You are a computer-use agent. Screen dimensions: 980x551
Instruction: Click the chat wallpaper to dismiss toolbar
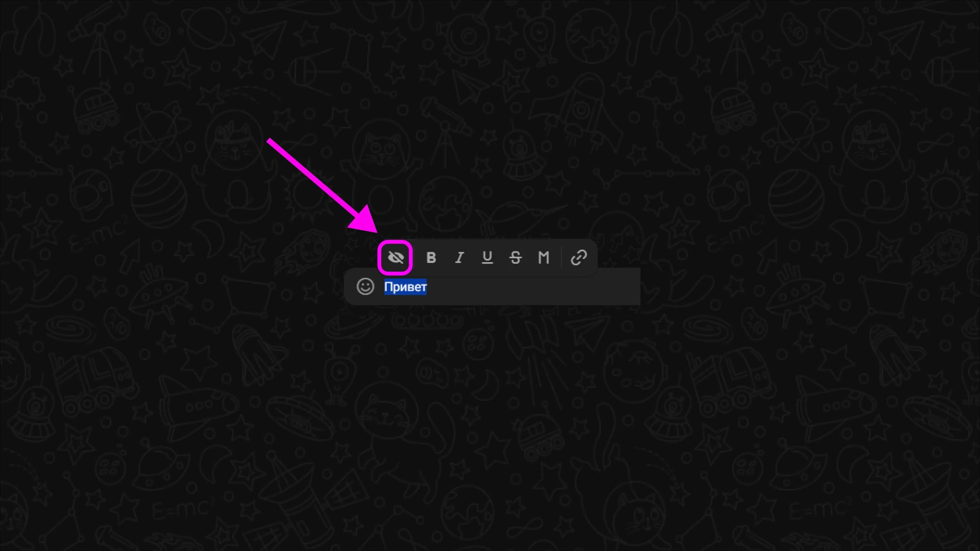tap(490, 421)
